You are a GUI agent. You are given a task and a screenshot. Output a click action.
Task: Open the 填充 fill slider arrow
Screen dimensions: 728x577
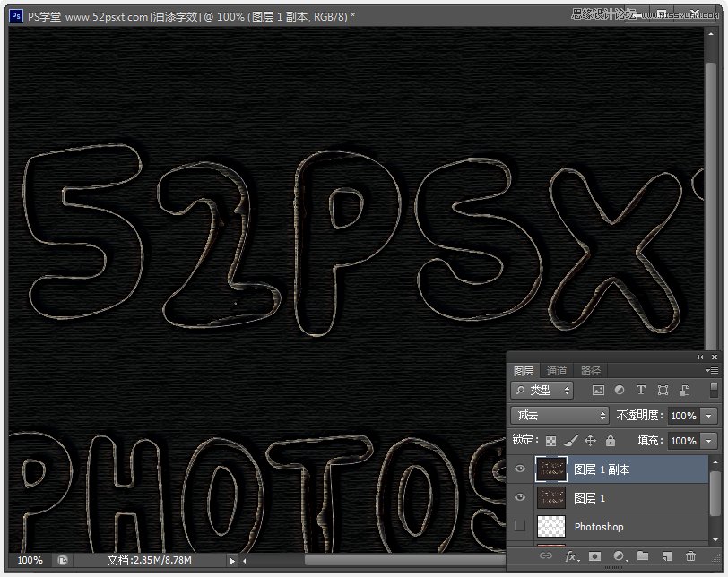point(708,441)
